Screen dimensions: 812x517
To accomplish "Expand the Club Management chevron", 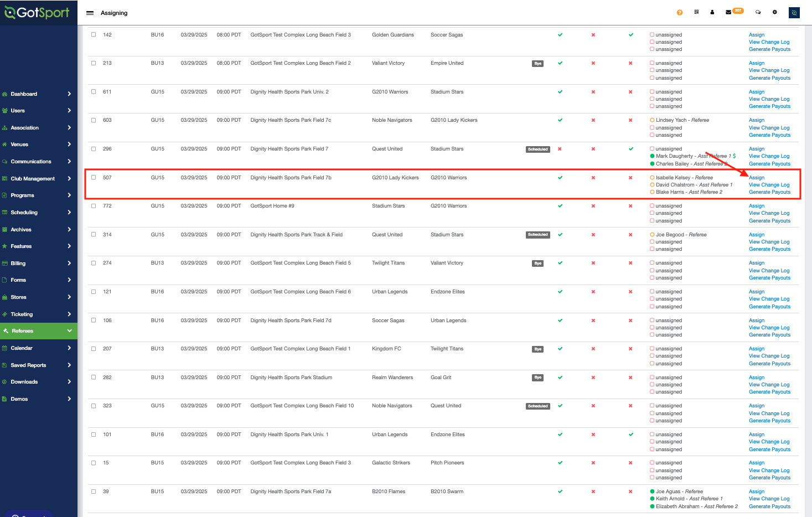I will (69, 179).
